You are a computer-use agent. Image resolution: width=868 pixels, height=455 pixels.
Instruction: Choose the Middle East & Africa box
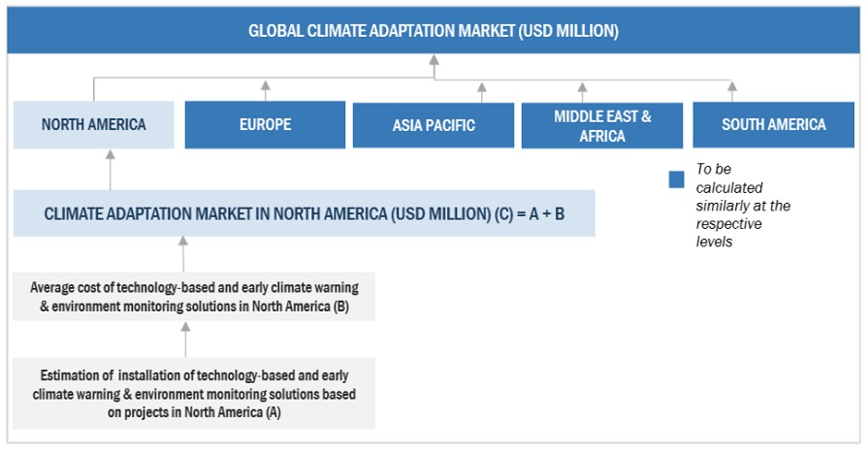tap(602, 125)
